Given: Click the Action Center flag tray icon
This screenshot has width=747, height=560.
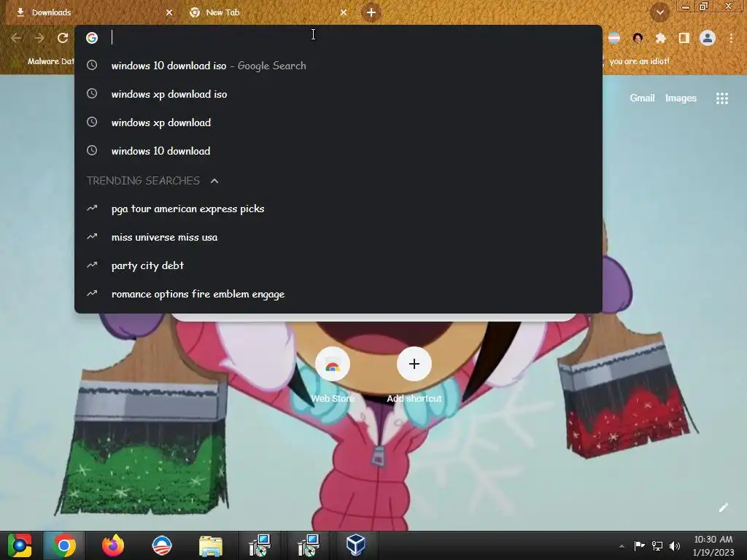Looking at the screenshot, I should tap(639, 545).
